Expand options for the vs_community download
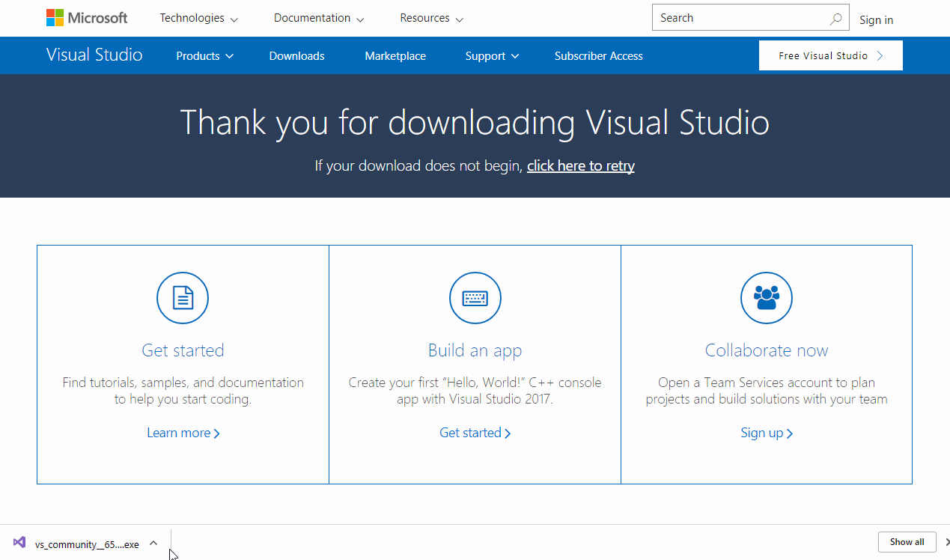Viewport: 950px width, 560px height. pos(153,543)
